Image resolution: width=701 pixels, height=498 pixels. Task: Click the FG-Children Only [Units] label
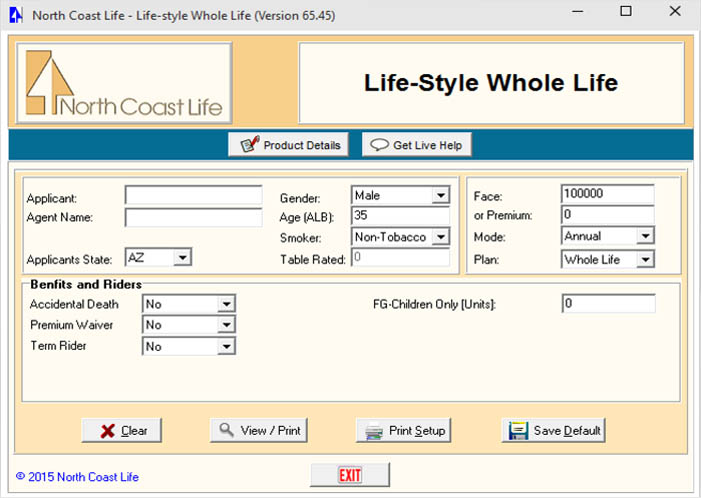point(435,304)
